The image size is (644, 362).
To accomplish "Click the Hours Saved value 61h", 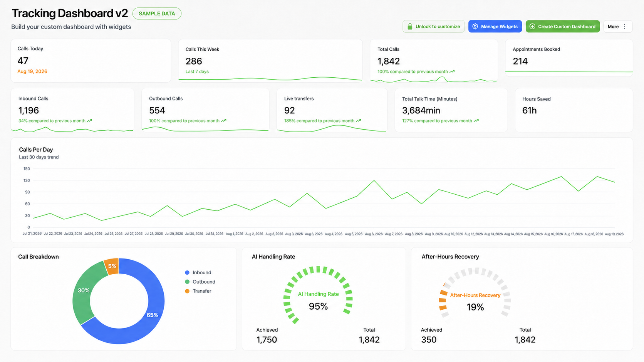I will pos(530,110).
